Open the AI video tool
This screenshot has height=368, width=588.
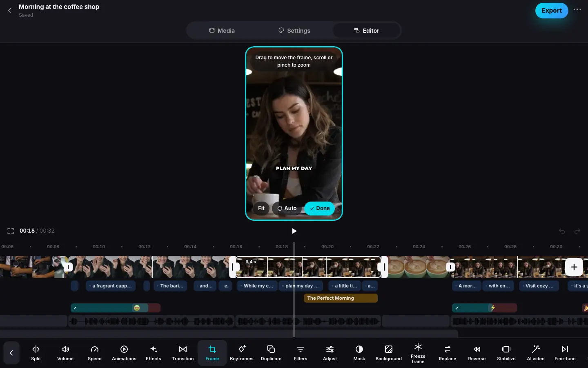point(536,353)
